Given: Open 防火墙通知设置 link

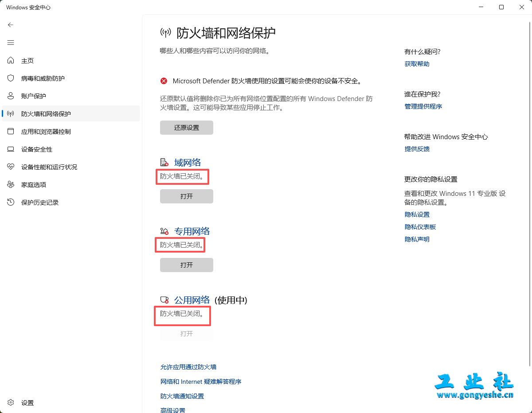Looking at the screenshot, I should coord(182,396).
